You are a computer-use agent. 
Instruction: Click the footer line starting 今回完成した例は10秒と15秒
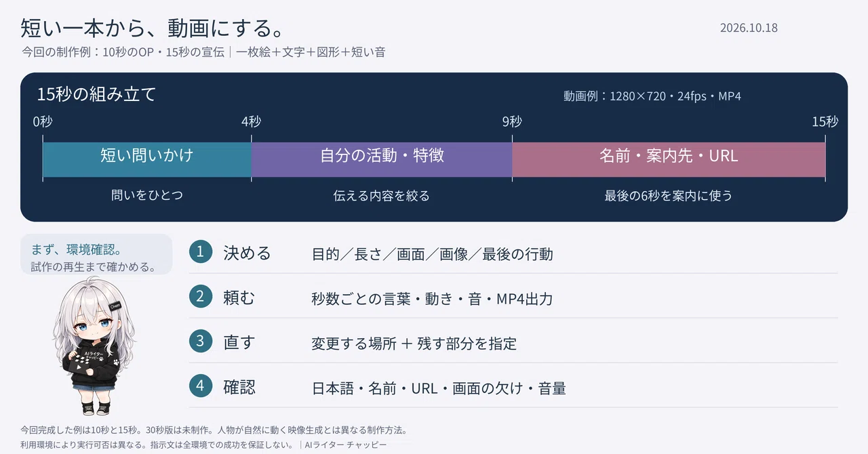pos(214,430)
